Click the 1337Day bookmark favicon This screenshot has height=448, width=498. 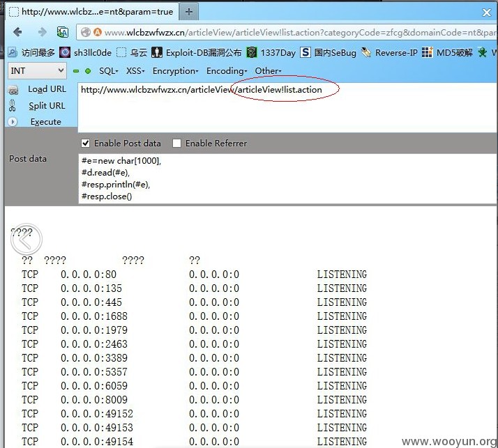[x=252, y=52]
